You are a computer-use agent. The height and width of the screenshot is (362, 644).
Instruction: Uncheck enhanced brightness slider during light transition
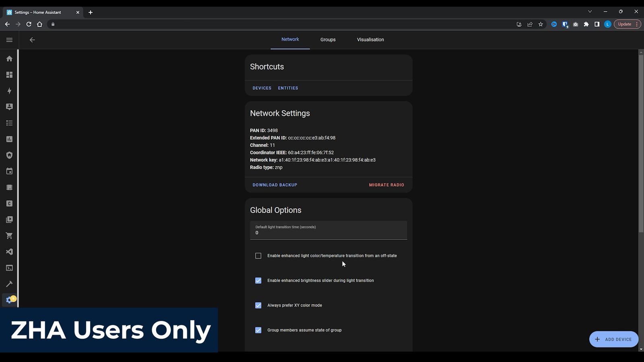point(258,281)
